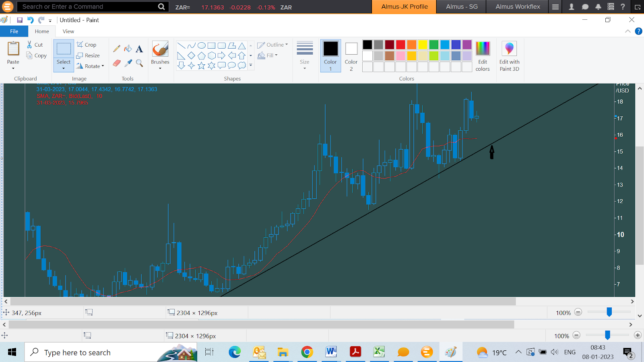Select the Eraser tool
This screenshot has width=644, height=362.
point(117,63)
